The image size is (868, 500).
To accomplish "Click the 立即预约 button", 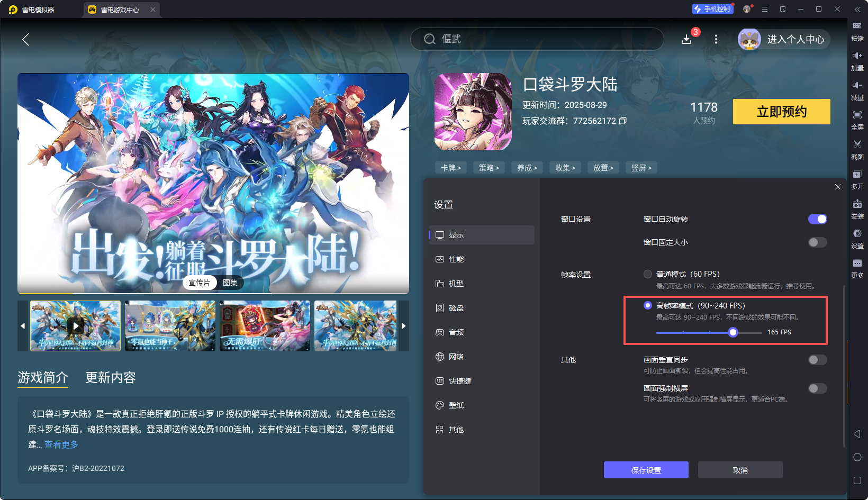I will tap(782, 112).
